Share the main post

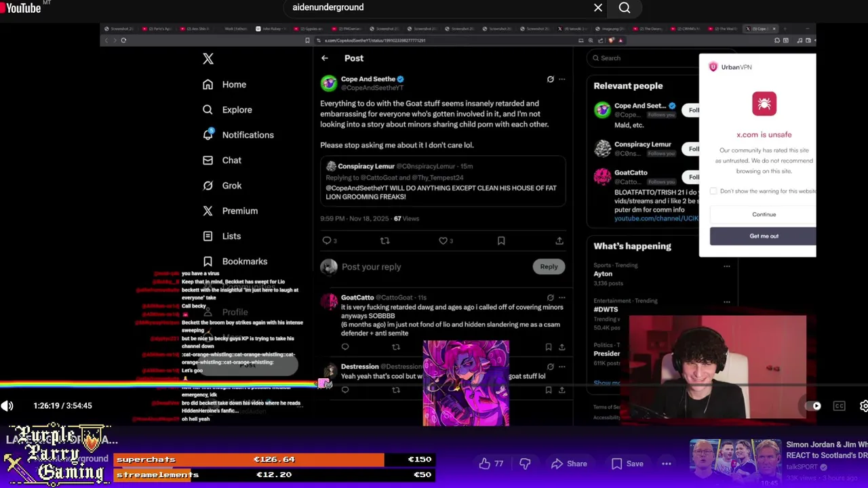pos(559,241)
